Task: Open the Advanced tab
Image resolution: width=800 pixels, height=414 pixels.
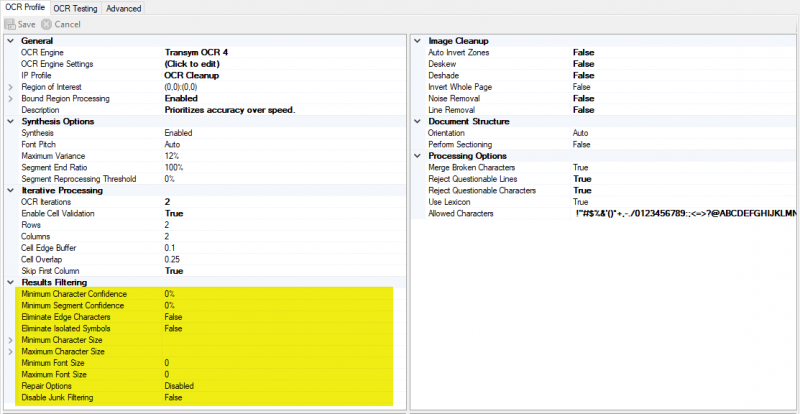Action: (123, 8)
